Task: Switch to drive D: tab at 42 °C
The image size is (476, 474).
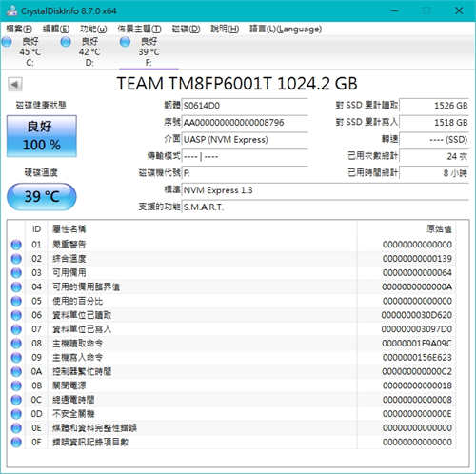Action: (x=89, y=51)
